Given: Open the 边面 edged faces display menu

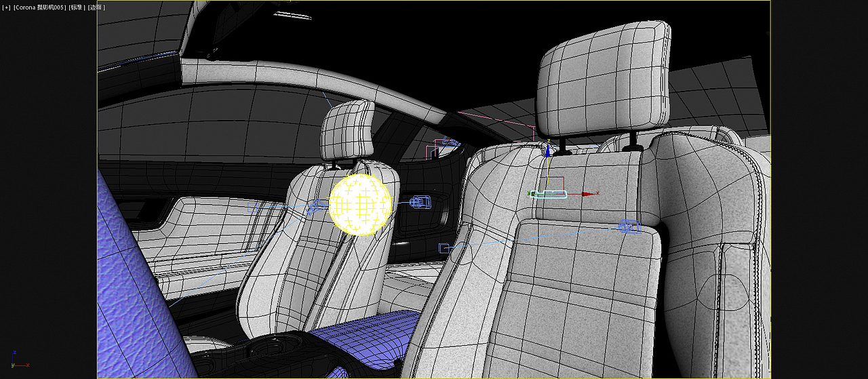Looking at the screenshot, I should (97, 7).
